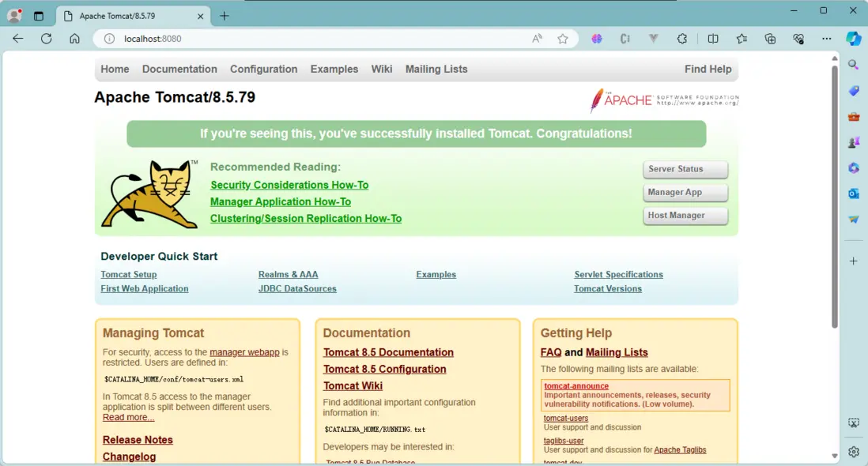
Task: Open the Favorites list icon
Action: tap(742, 39)
